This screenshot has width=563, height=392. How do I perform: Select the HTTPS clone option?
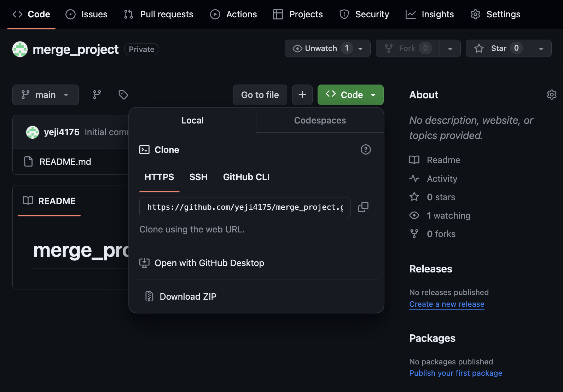pyautogui.click(x=159, y=177)
